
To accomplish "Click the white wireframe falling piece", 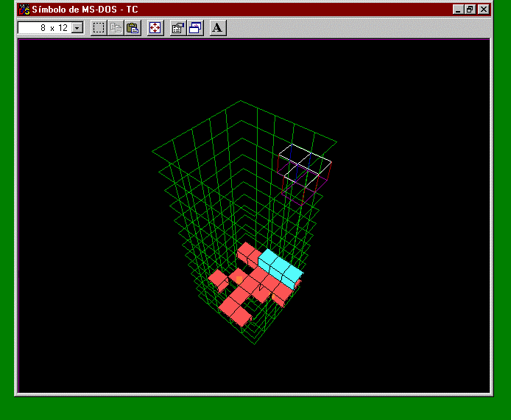I will 304,174.
